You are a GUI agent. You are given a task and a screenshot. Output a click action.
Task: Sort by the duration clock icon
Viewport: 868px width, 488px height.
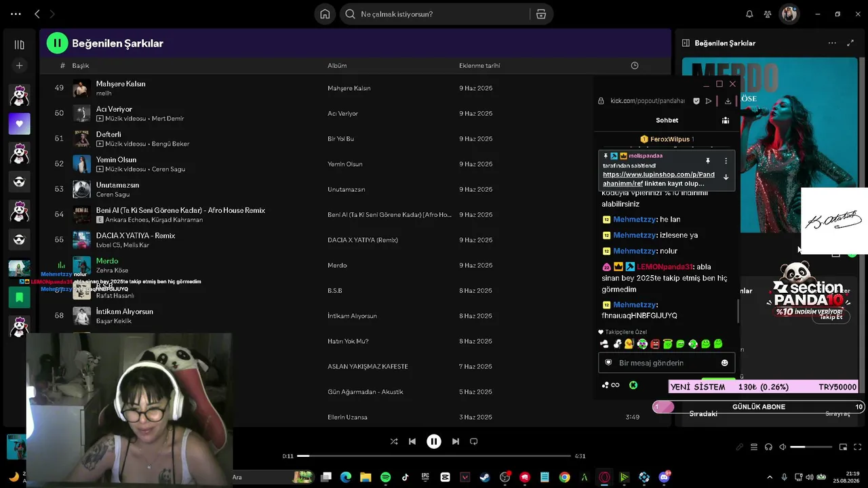tap(635, 66)
